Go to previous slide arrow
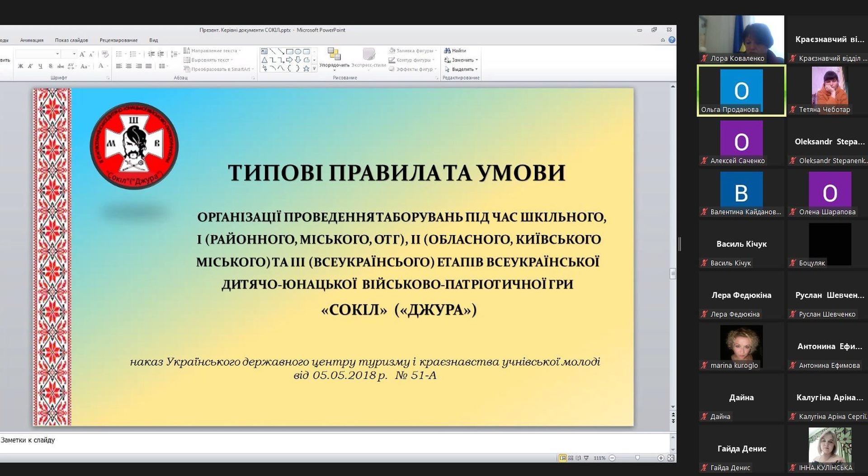 (673, 415)
